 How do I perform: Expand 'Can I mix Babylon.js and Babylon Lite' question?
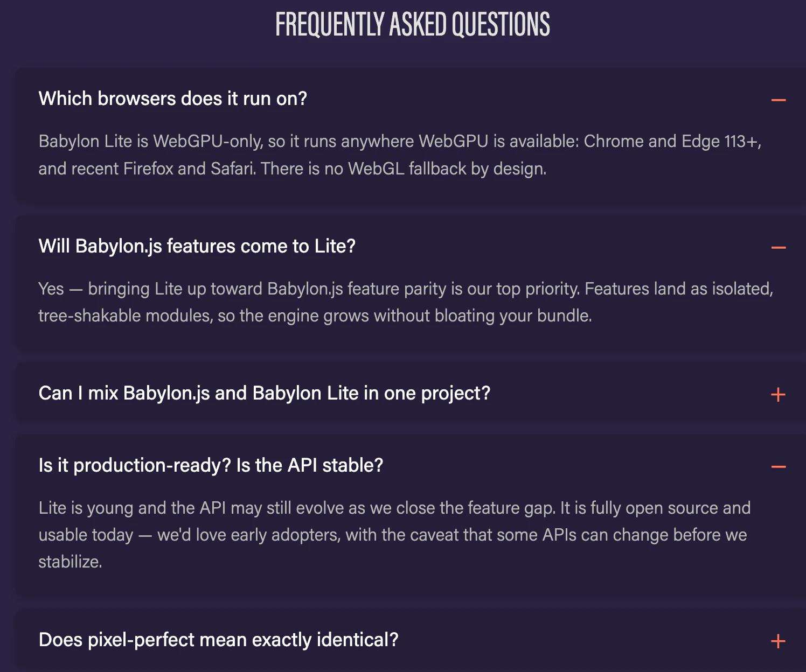(x=265, y=393)
